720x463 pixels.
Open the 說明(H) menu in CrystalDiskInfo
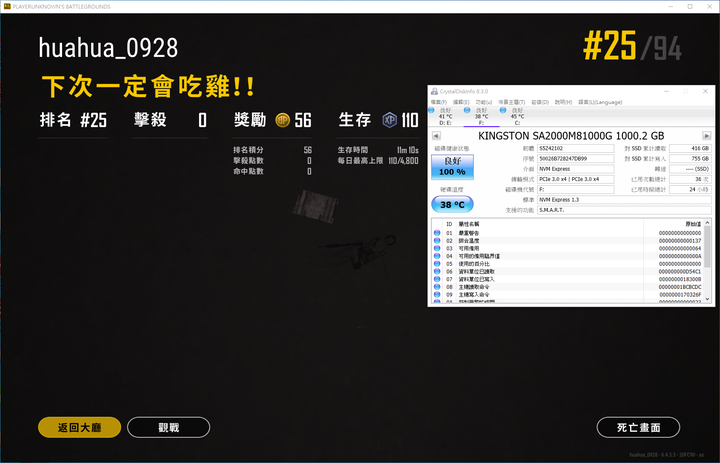[x=563, y=102]
